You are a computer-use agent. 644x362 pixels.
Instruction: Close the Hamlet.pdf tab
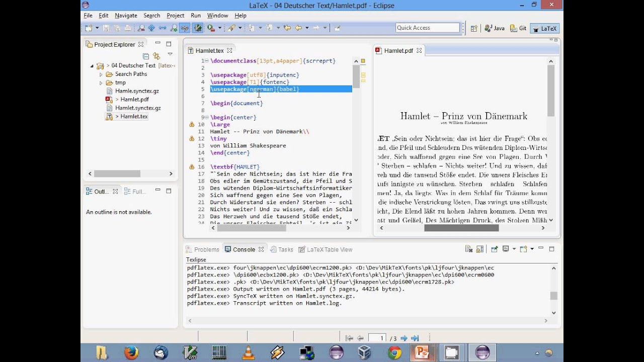(x=419, y=51)
